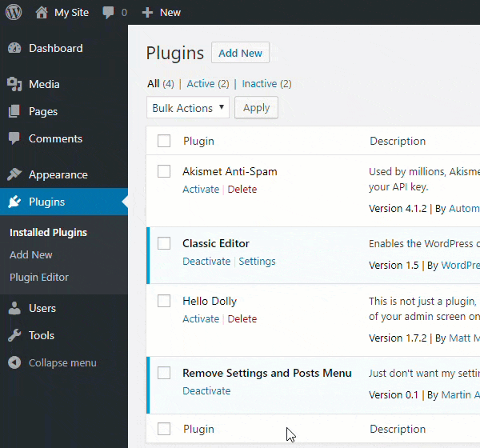Viewport: 480px width, 448px height.
Task: Filter by All (4) plugins
Action: click(x=161, y=83)
